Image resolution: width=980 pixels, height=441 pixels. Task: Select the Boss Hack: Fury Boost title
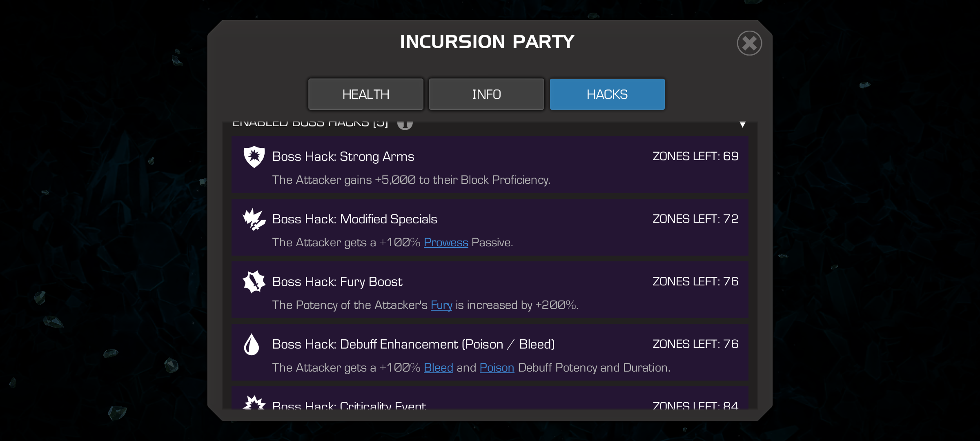[x=337, y=282]
